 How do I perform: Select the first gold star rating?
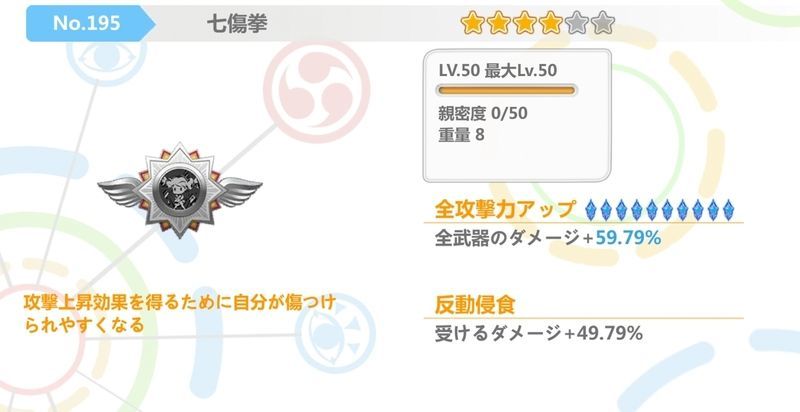[x=472, y=23]
